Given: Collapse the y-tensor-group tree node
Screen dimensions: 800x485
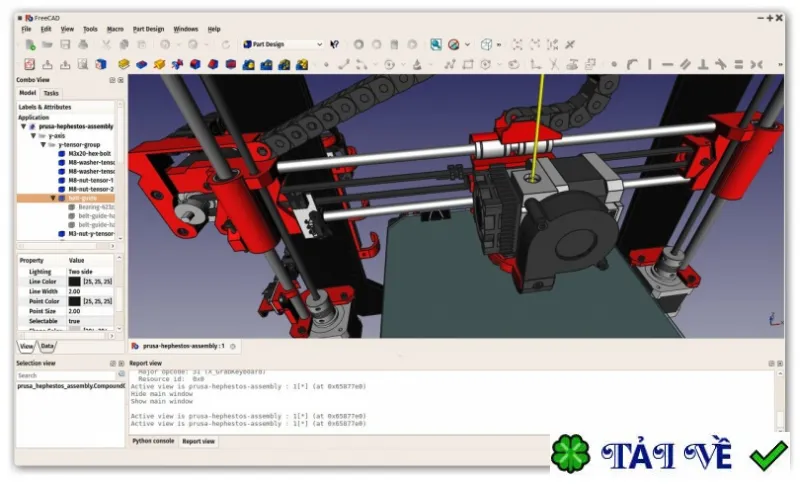Looking at the screenshot, I should 43,145.
